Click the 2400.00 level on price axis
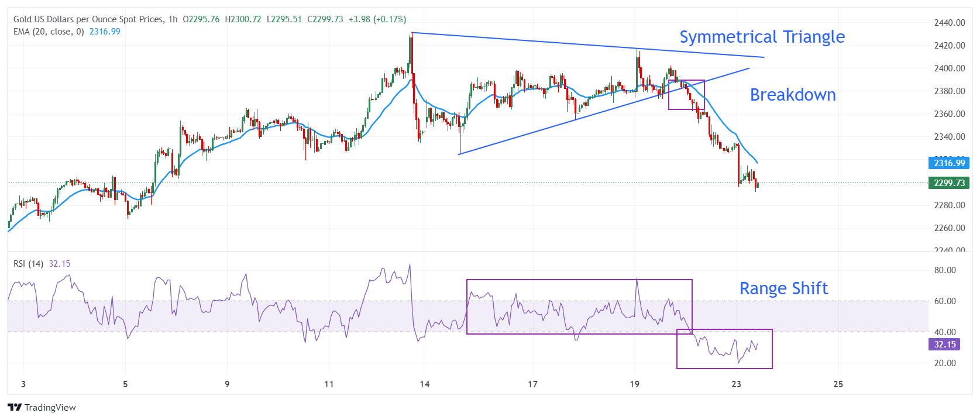This screenshot has width=980, height=420. click(x=949, y=68)
